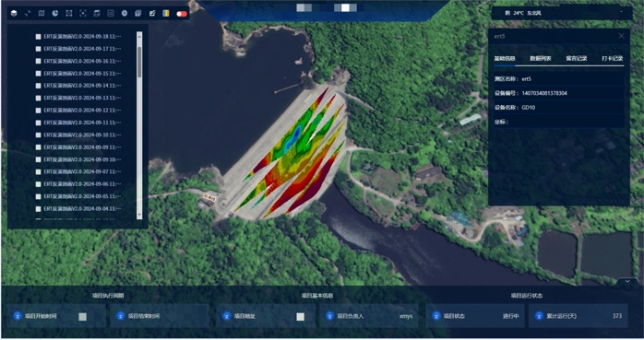The image size is (644, 340).
Task: Check the ERT profile 2024-09-18 checkbox
Action: [38, 37]
